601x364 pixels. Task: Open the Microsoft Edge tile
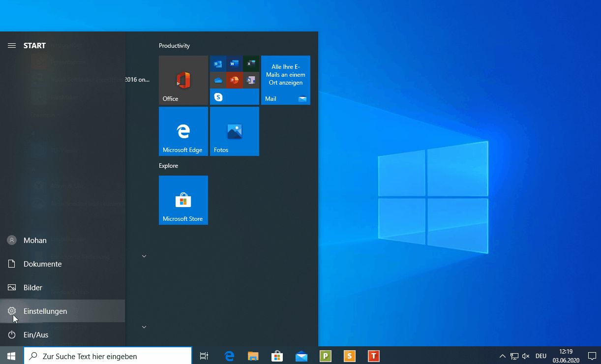183,131
